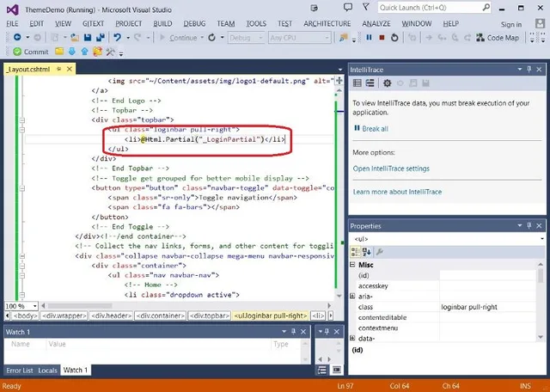Close the _Layout.cshtml tab
Viewport: 550px width, 392px height.
point(70,69)
